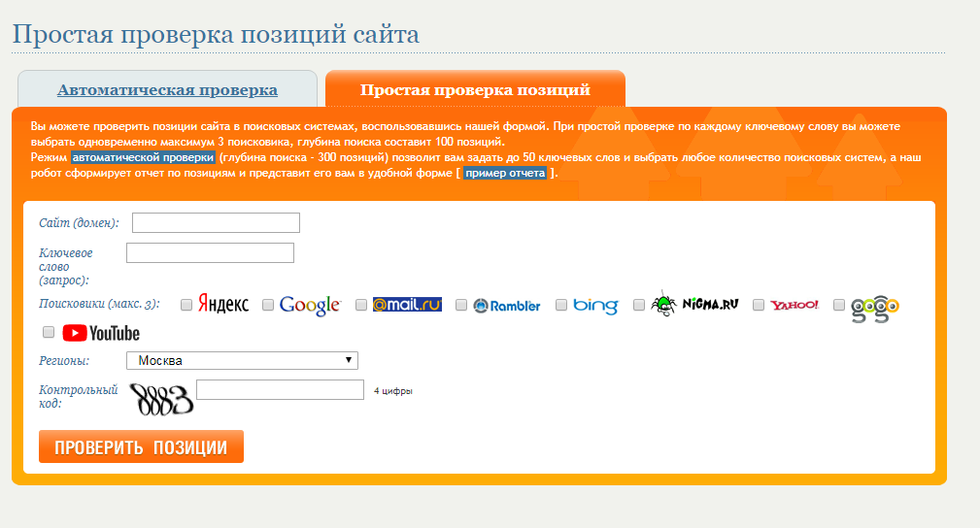Viewport: 980px width, 528px height.
Task: Click the @mail.ru logo
Action: [x=407, y=305]
